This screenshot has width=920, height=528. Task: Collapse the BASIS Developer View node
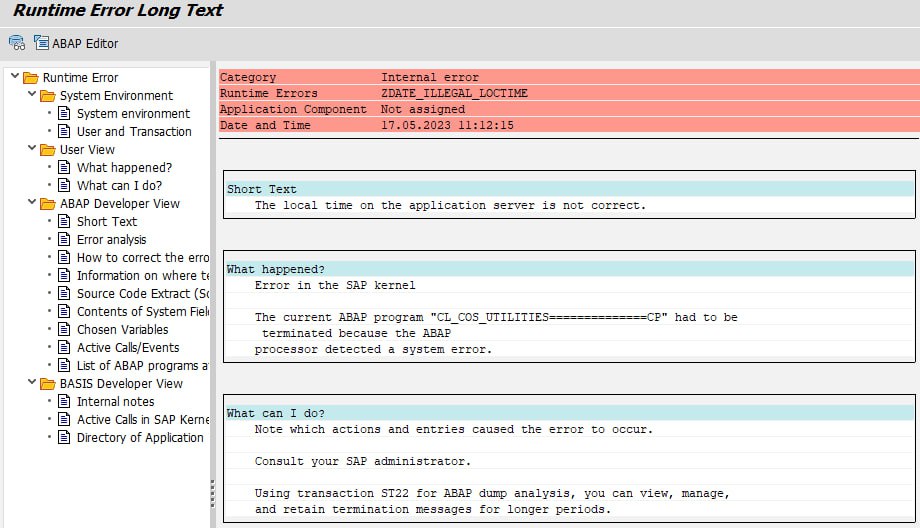tap(31, 383)
